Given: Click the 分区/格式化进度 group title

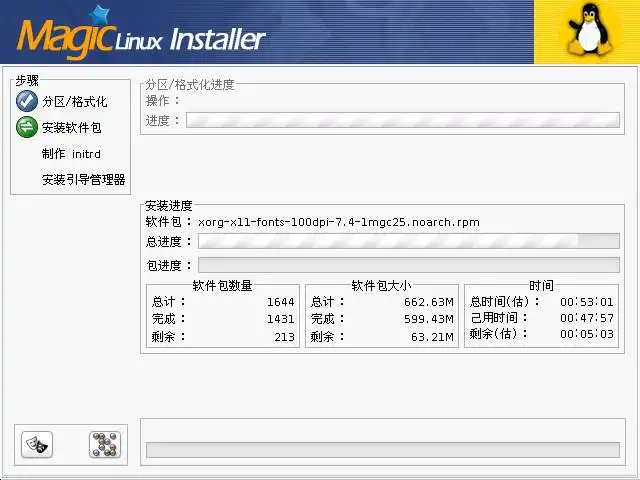Looking at the screenshot, I should point(190,84).
